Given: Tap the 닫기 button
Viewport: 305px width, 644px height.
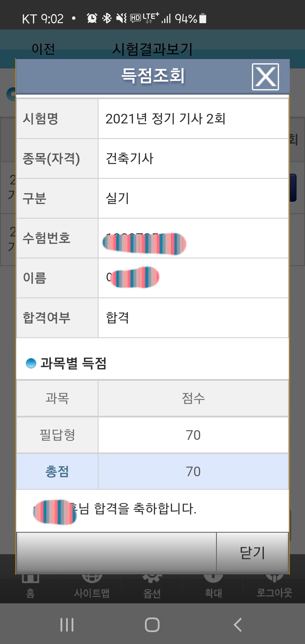Looking at the screenshot, I should (252, 552).
